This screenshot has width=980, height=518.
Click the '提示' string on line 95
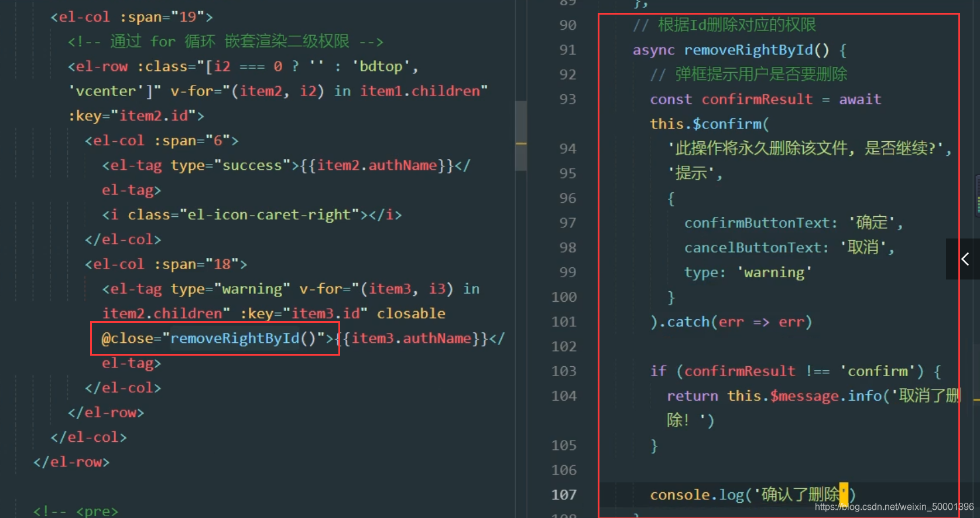[691, 173]
